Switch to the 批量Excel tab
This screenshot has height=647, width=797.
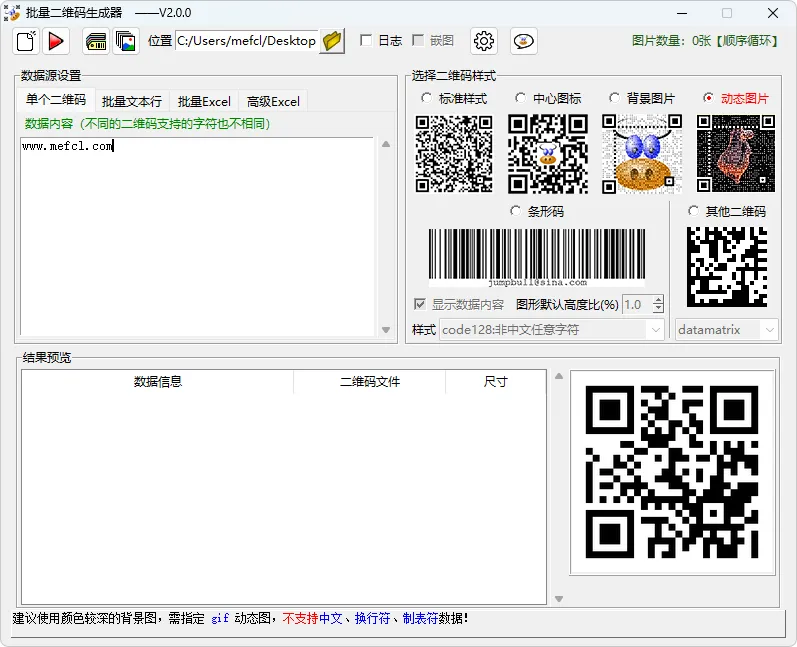pos(204,102)
